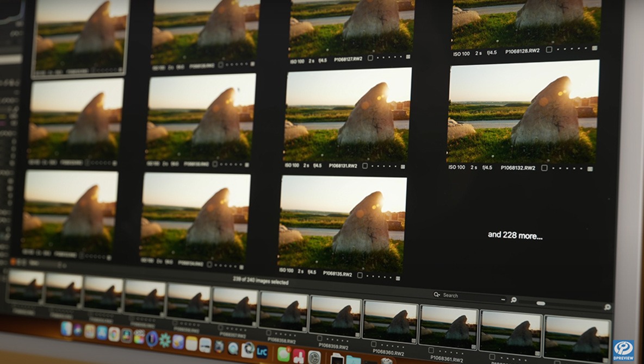This screenshot has width=644, height=364.
Task: Select the grid thumbnail above P1068131.RW2
Action: pyautogui.click(x=346, y=115)
